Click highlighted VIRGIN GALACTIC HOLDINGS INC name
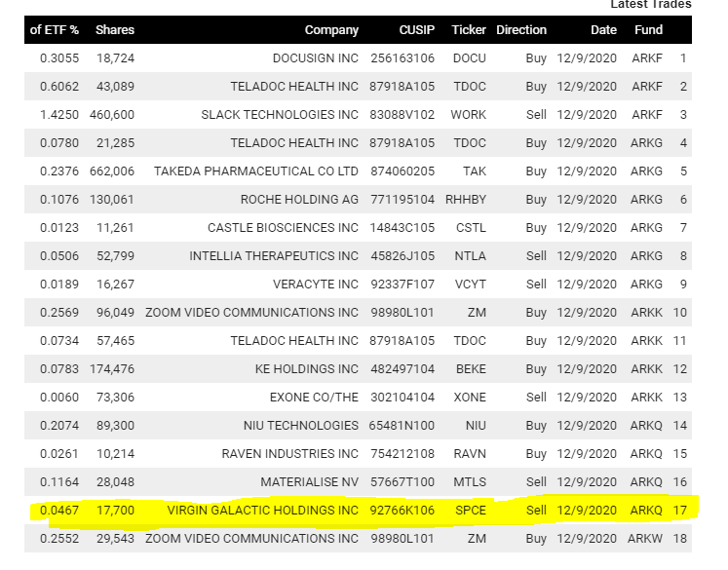Viewport: 728px width, 570px height. tap(263, 511)
